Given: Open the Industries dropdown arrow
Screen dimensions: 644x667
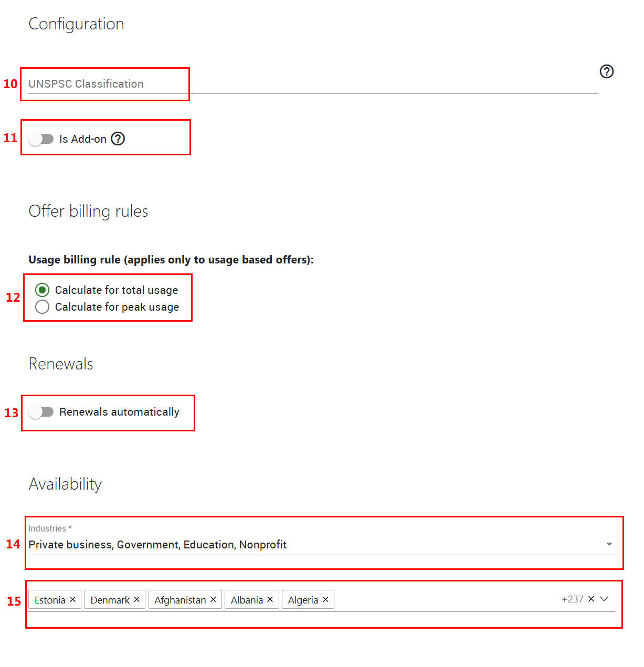Looking at the screenshot, I should coord(609,544).
